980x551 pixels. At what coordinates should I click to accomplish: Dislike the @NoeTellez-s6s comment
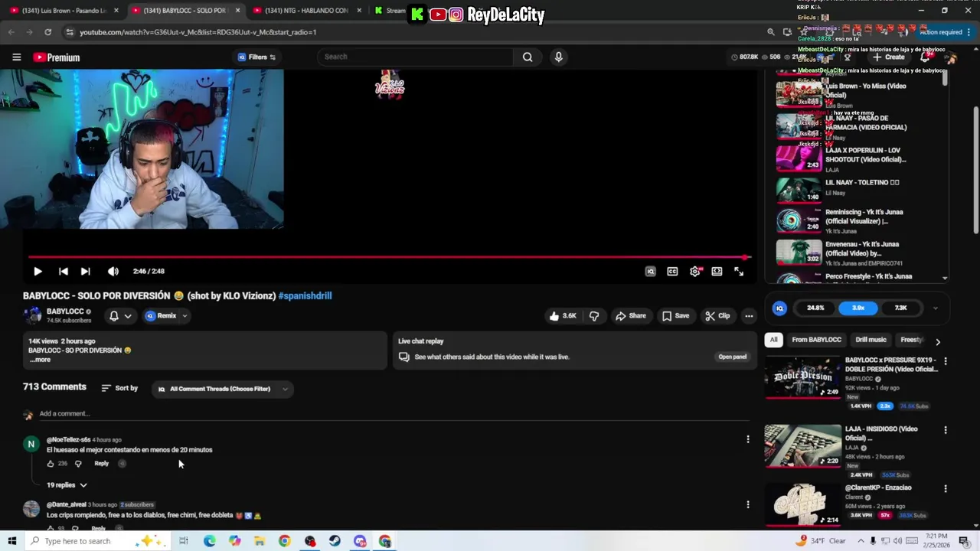pyautogui.click(x=77, y=464)
